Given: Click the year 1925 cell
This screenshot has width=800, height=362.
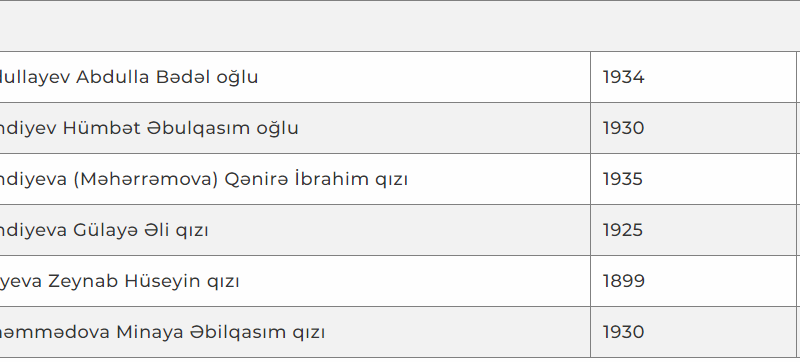Looking at the screenshot, I should 694,230.
